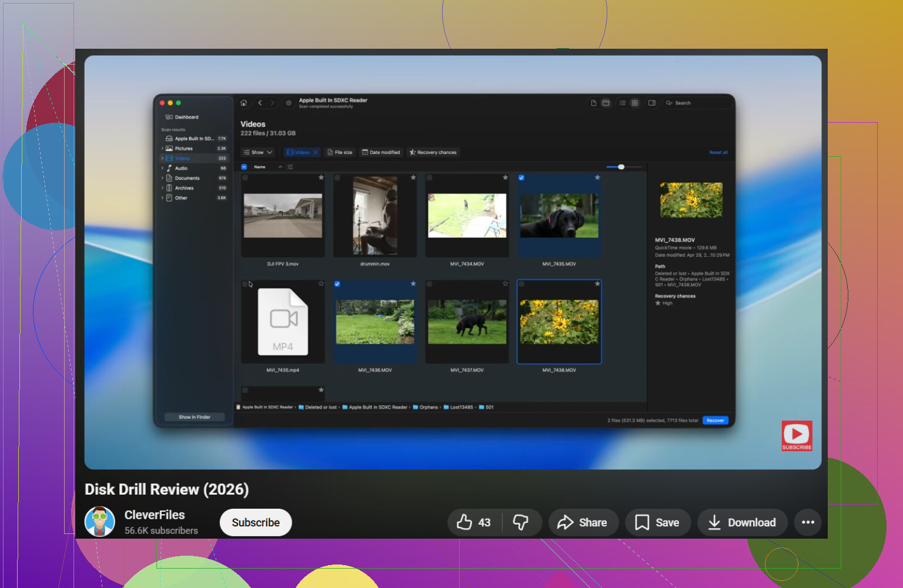This screenshot has width=903, height=588.
Task: Open column settings icon next to Name
Action: coord(290,167)
